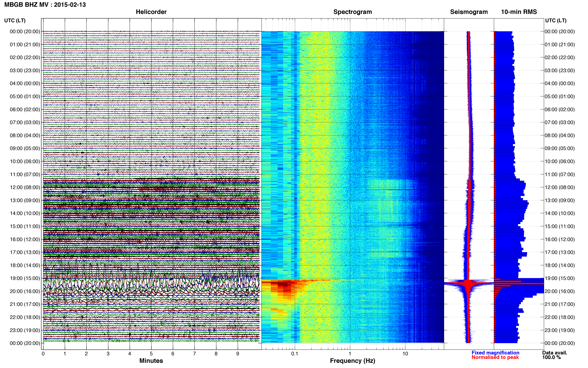Screen dimensions: 588x368
Task: Click the left '17:00 (13:00)' time label
Action: 25,252
